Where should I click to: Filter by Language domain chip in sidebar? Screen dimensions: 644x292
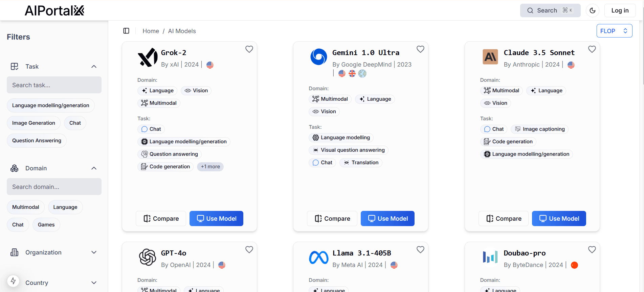point(65,207)
